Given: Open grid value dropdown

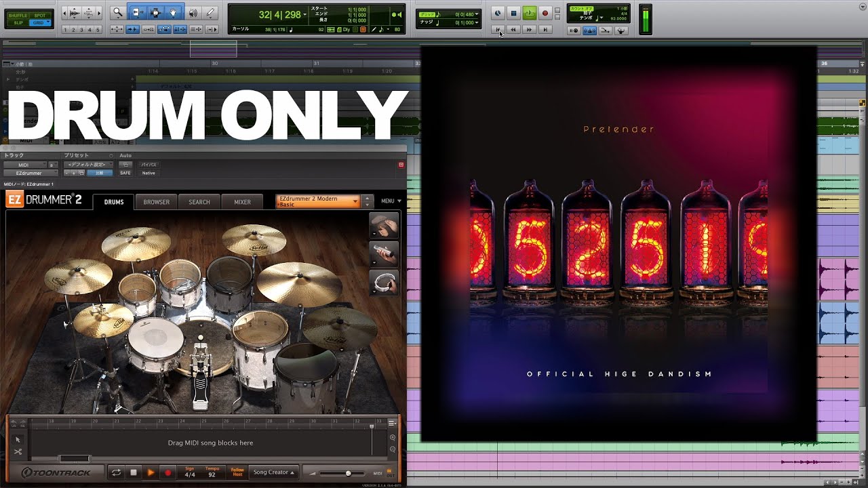Looking at the screenshot, I should tap(477, 14).
